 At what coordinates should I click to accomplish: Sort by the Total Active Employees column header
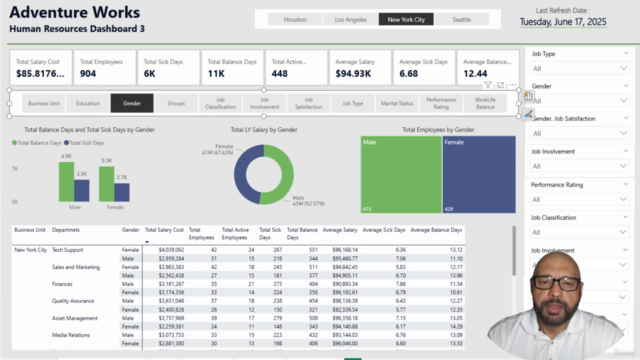pos(235,233)
